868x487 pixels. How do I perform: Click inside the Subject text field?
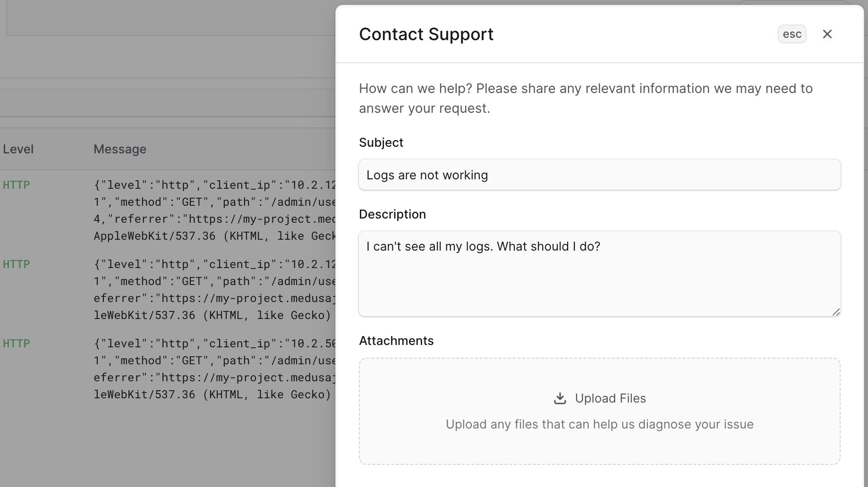pos(599,175)
